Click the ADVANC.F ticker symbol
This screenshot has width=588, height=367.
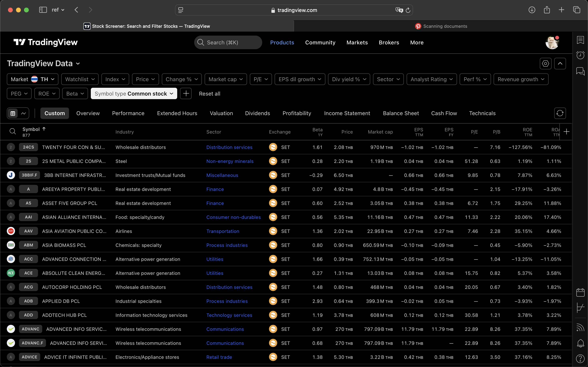coord(32,343)
